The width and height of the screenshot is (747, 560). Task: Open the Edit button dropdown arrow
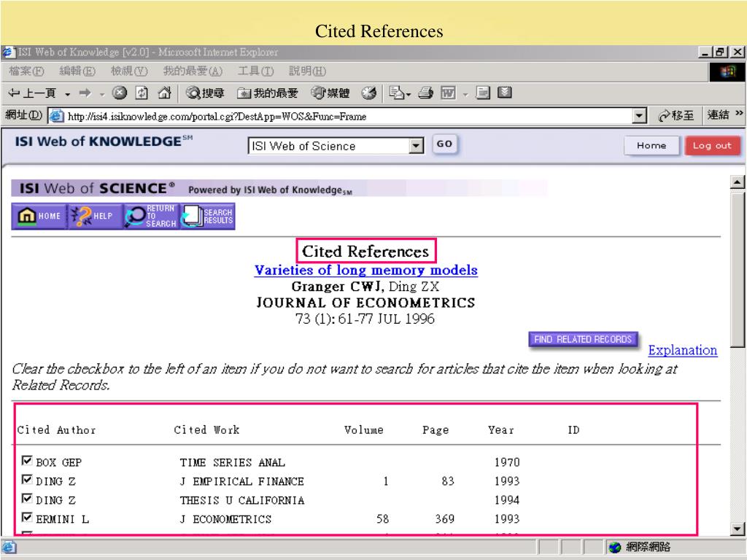(x=465, y=94)
